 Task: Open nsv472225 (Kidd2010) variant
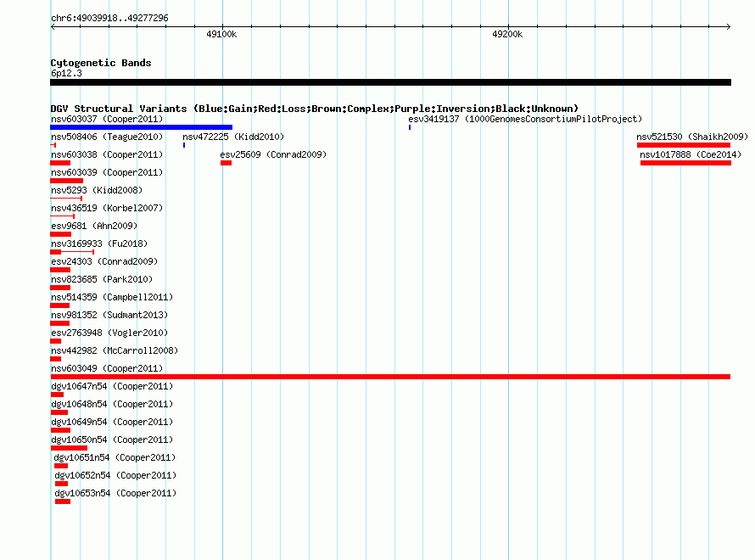tap(233, 137)
